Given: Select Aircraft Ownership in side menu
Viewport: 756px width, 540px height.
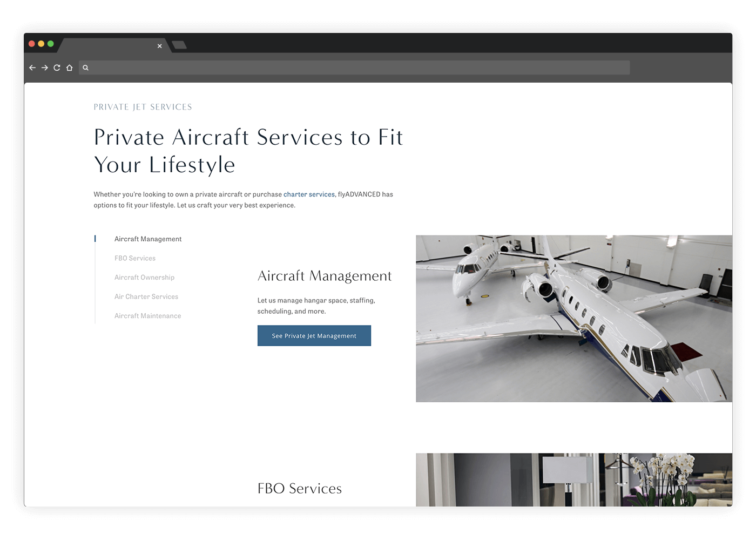Looking at the screenshot, I should pos(144,278).
